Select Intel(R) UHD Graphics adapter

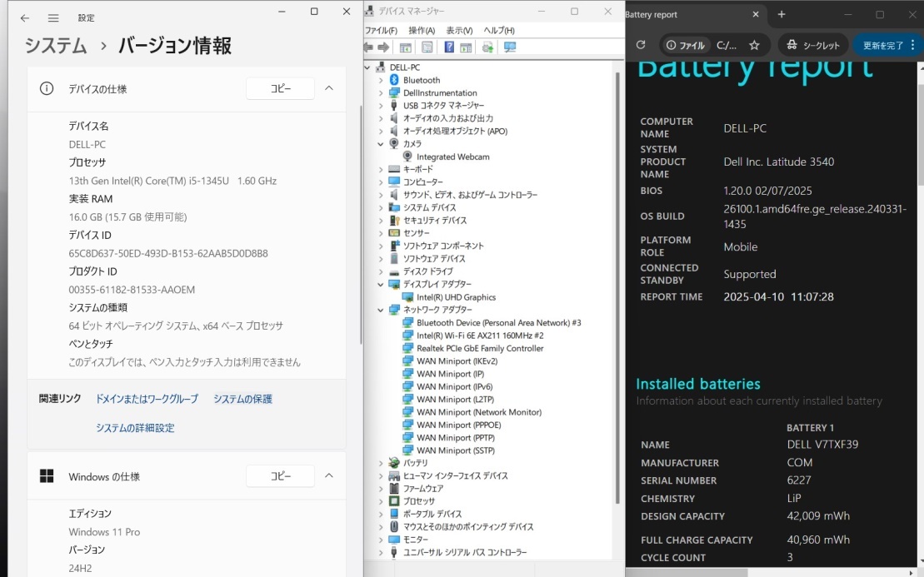(x=456, y=297)
